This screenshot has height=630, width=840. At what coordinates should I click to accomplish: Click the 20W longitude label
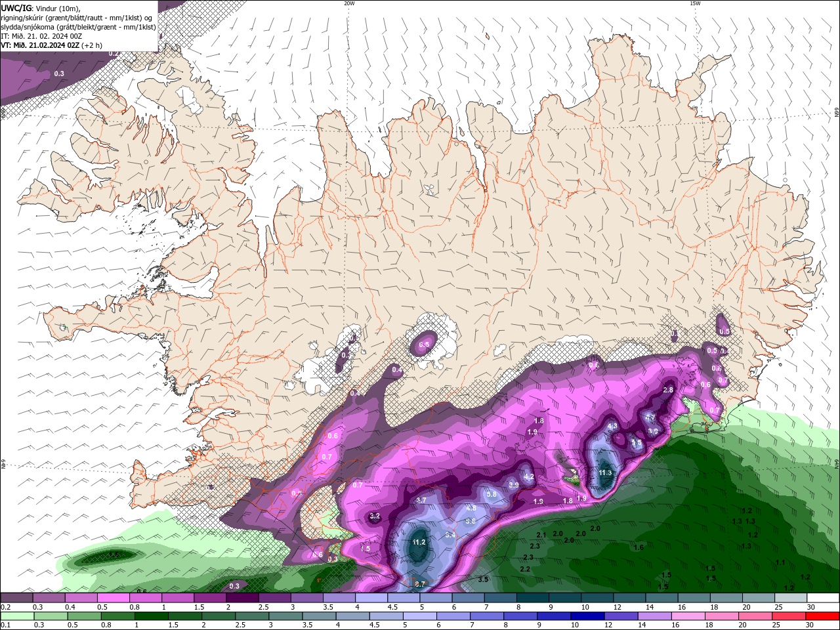coord(349,3)
